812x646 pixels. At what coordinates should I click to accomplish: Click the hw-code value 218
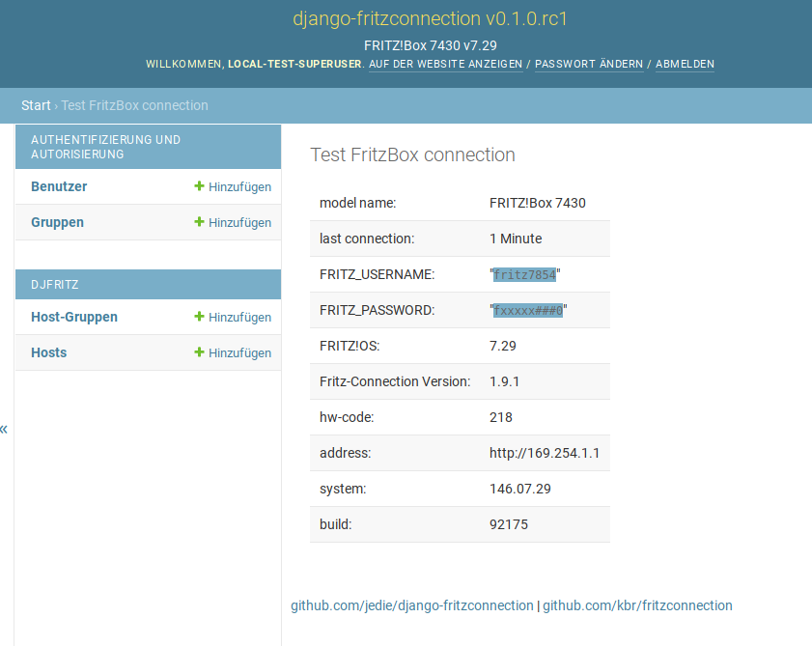click(x=501, y=417)
